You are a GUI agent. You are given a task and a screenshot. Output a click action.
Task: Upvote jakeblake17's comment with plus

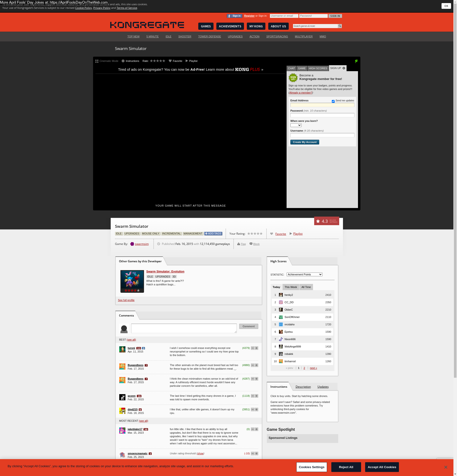tap(256, 429)
